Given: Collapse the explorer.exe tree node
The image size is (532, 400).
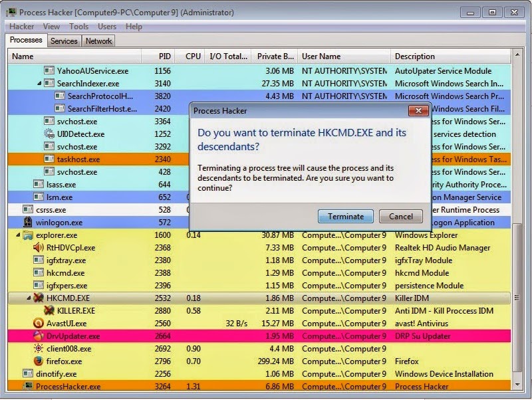Looking at the screenshot, I should (18, 235).
